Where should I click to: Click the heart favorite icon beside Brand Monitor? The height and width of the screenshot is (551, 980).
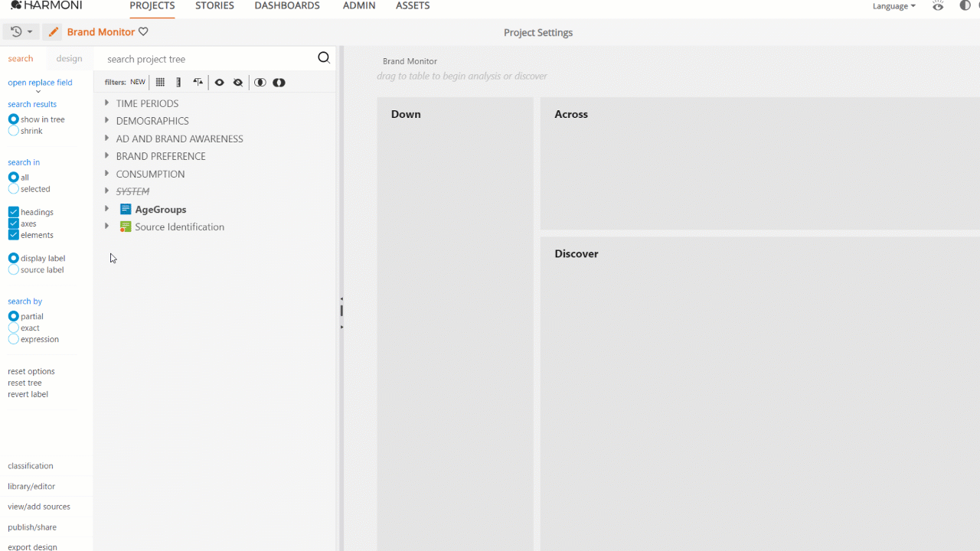143,32
